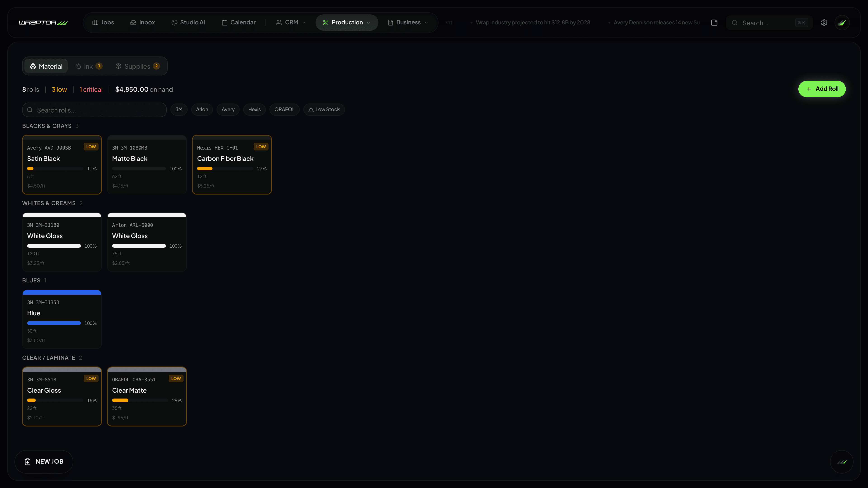Click the document icon near the search bar
Image resolution: width=868 pixels, height=488 pixels.
pyautogui.click(x=714, y=23)
